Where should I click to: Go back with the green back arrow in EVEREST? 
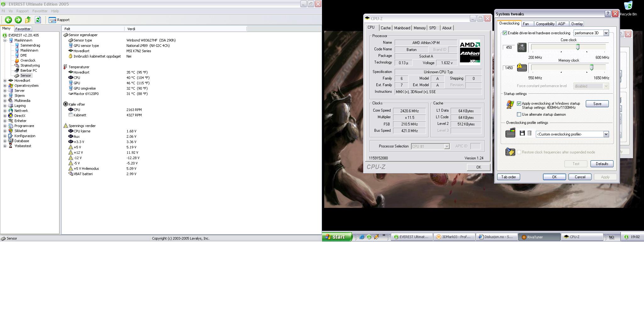pyautogui.click(x=8, y=20)
